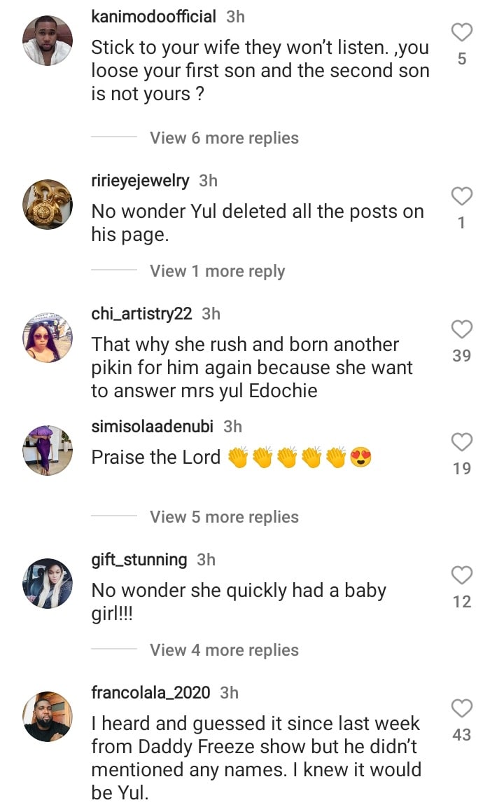View gift_stunning's profile picture
Screen dimensions: 504x812
coord(48,583)
